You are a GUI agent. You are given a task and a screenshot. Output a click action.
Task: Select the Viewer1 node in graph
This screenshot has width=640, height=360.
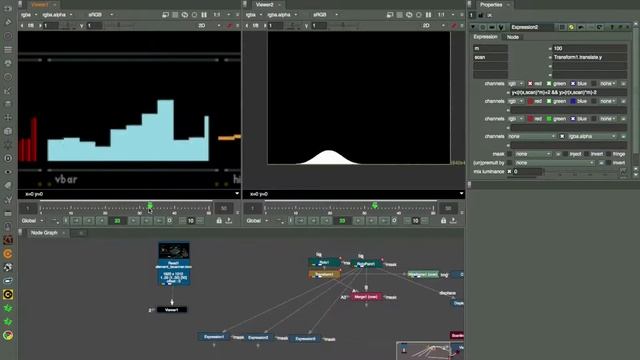172,310
